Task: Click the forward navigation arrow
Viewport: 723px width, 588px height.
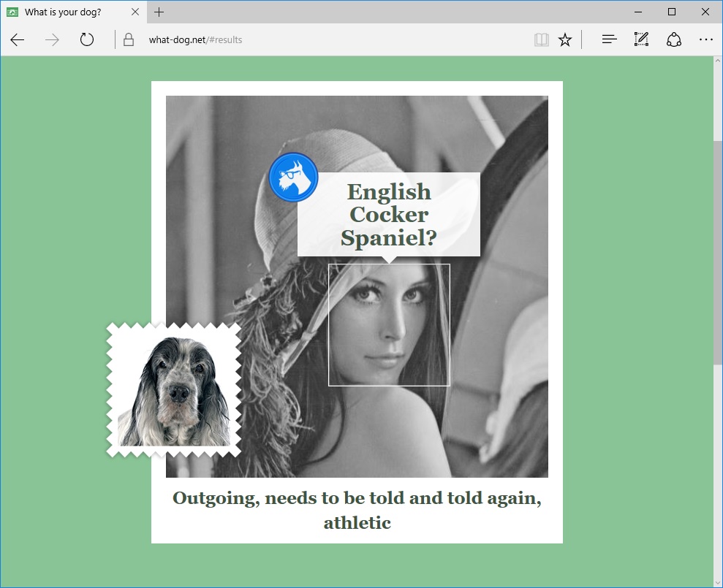Action: coord(52,40)
